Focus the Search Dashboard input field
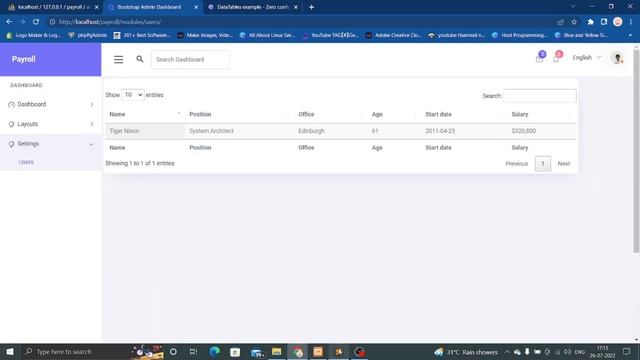640x360 pixels. click(x=190, y=60)
